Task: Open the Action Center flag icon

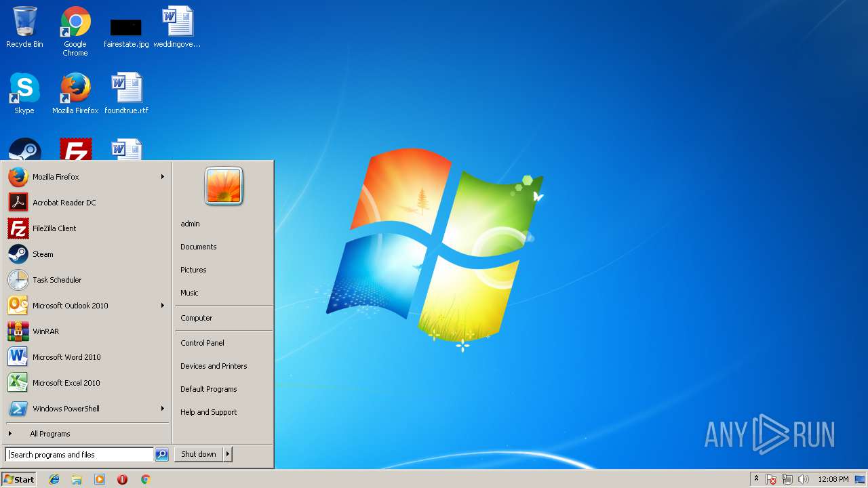Action: pos(771,479)
